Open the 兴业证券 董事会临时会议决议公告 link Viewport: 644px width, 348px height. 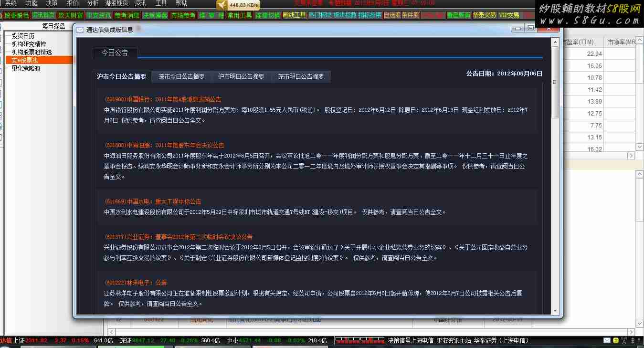(x=179, y=237)
